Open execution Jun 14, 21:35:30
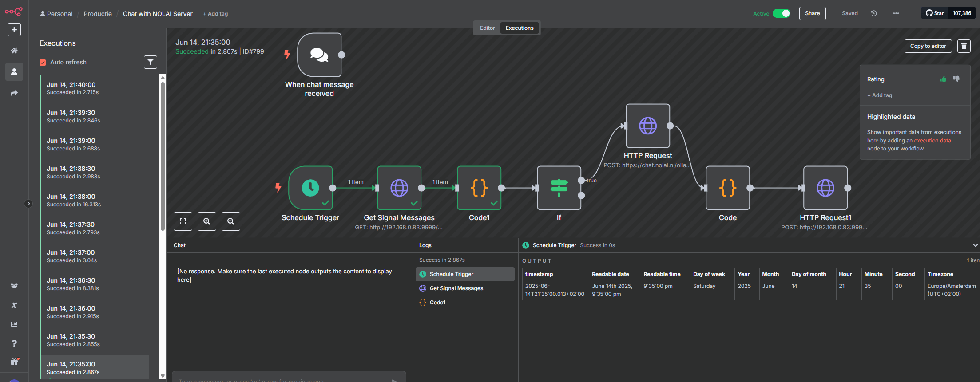This screenshot has height=382, width=980. coord(95,340)
